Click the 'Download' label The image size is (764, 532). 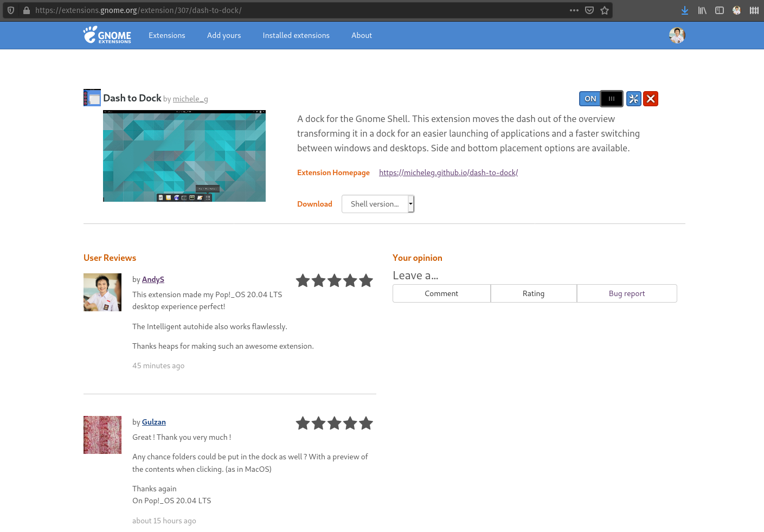pos(314,204)
